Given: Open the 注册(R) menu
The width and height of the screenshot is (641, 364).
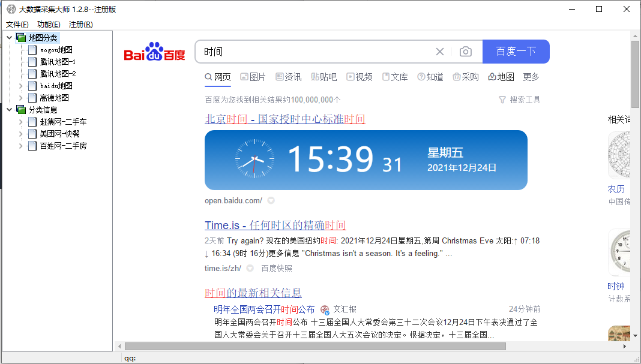Looking at the screenshot, I should 80,25.
